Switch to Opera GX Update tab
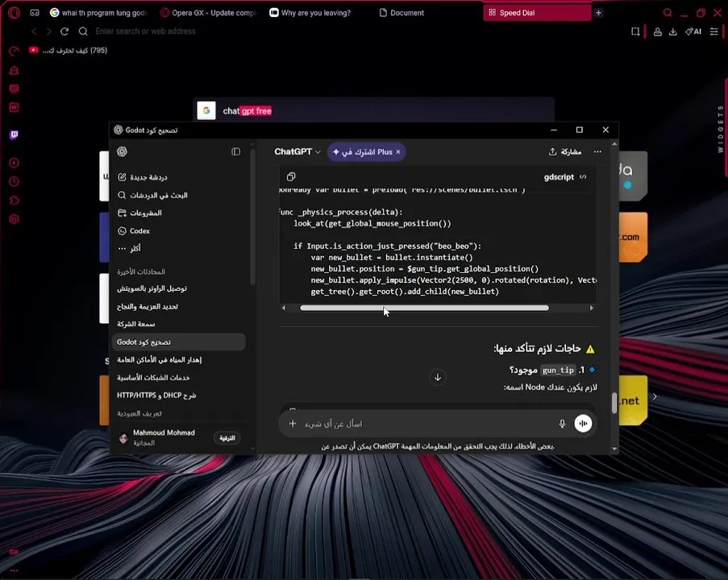 click(x=209, y=13)
